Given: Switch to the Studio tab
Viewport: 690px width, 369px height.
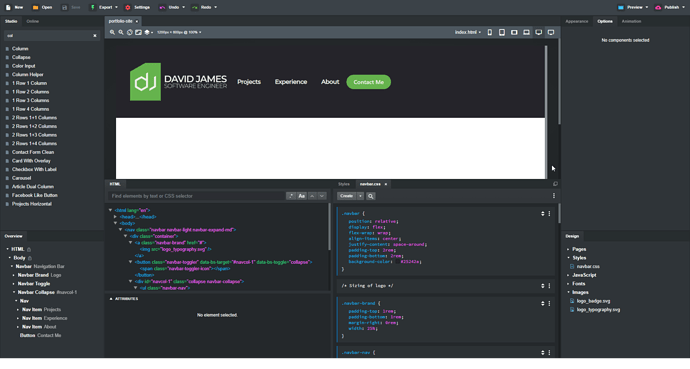Looking at the screenshot, I should coord(11,21).
